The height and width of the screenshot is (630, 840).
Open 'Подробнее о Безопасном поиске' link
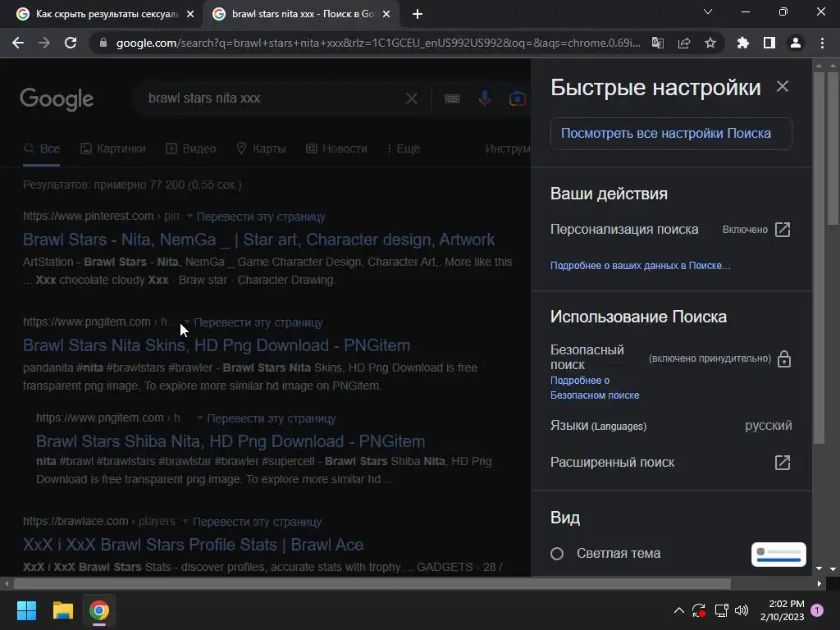(595, 387)
